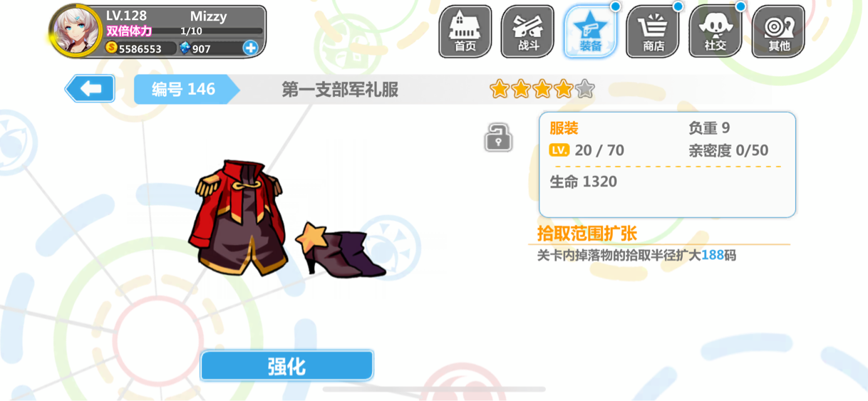Open the 战斗 battle menu icon

click(528, 32)
